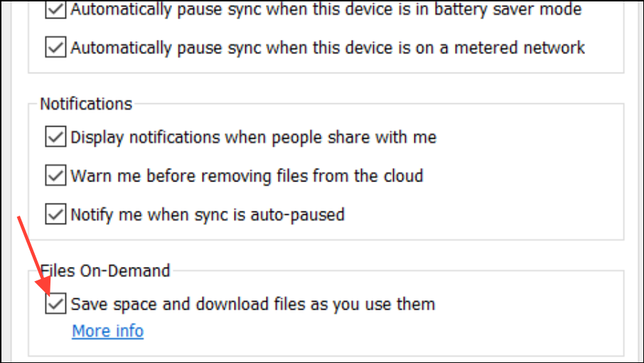
Task: Click the 'Notify me when sync is auto-paused' text
Action: point(208,214)
